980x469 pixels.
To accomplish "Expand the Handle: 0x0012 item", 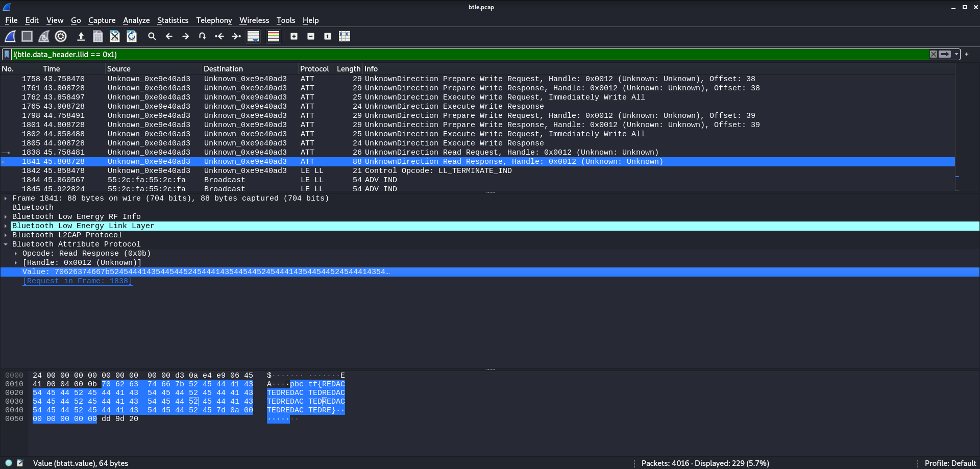I will tap(16, 263).
